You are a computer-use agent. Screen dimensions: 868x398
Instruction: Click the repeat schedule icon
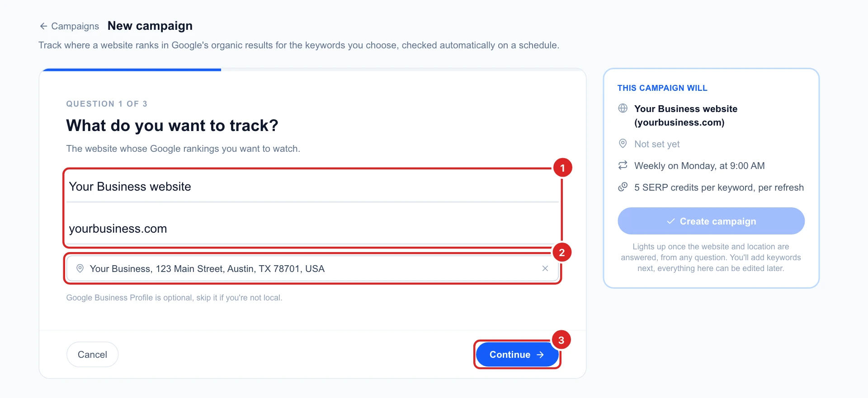pyautogui.click(x=623, y=165)
